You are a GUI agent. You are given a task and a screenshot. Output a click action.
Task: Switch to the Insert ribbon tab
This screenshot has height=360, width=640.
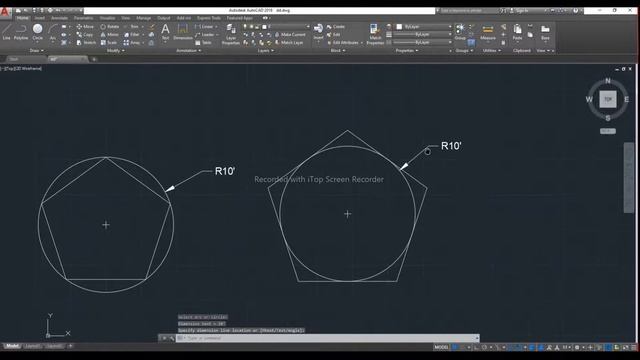coord(39,18)
